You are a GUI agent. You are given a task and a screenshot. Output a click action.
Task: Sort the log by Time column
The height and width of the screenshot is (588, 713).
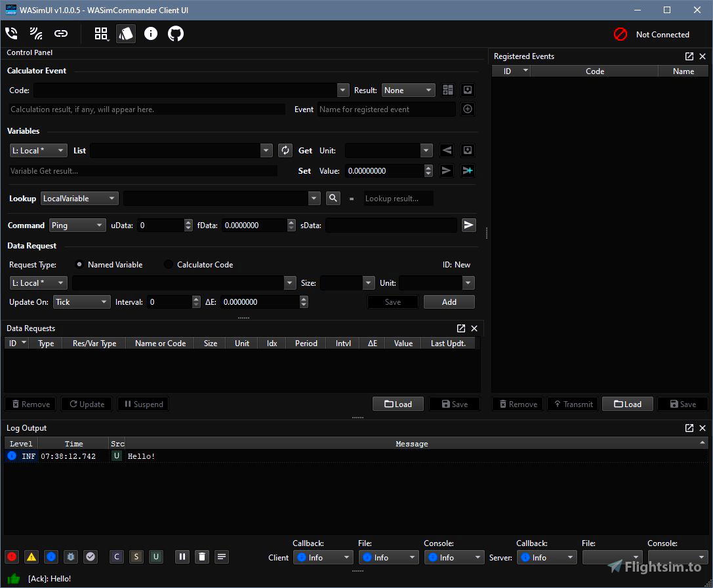coord(73,444)
